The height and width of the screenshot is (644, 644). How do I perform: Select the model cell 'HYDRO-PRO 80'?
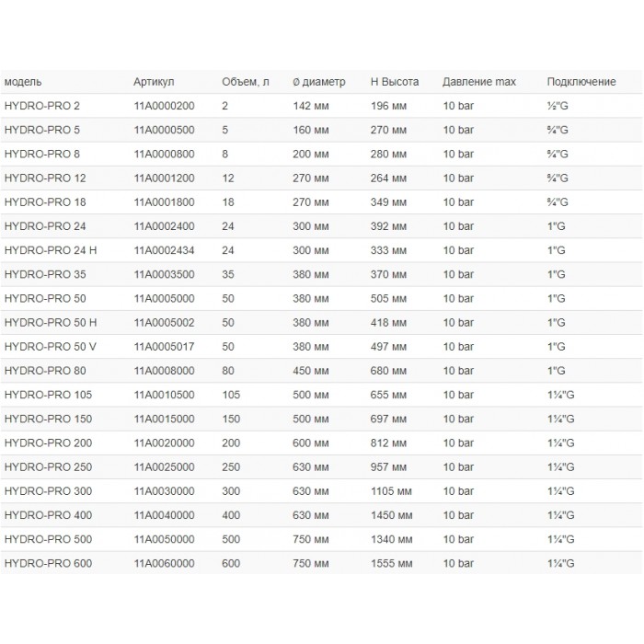[x=45, y=371]
